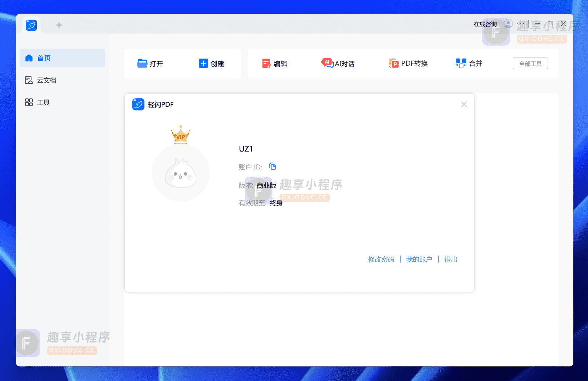Click 修改密码 change password link

[381, 259]
